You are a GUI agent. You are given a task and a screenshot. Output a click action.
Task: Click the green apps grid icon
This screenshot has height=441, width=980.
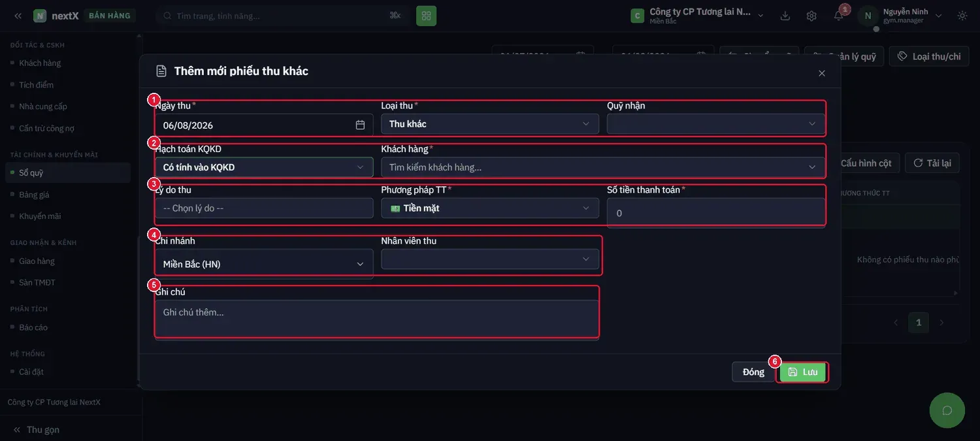426,16
